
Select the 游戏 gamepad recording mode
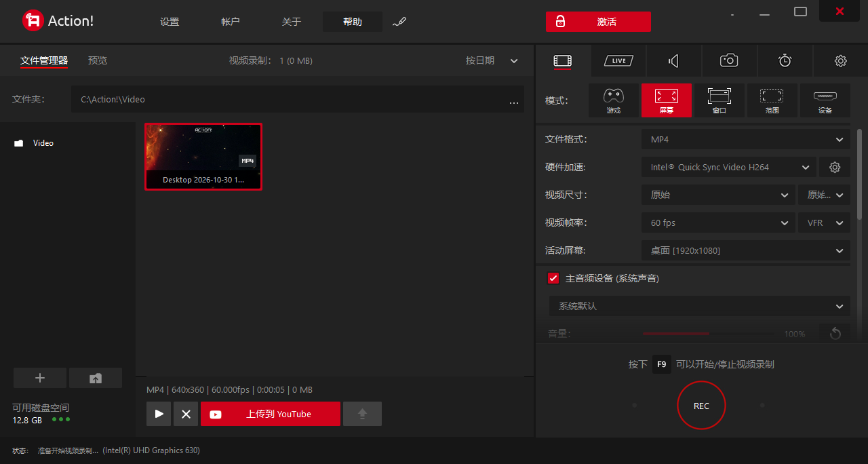(x=614, y=100)
